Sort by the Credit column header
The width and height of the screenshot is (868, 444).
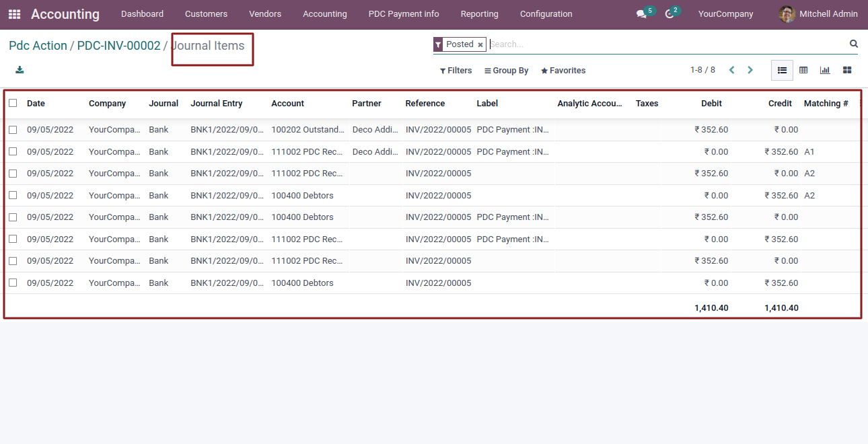(780, 104)
